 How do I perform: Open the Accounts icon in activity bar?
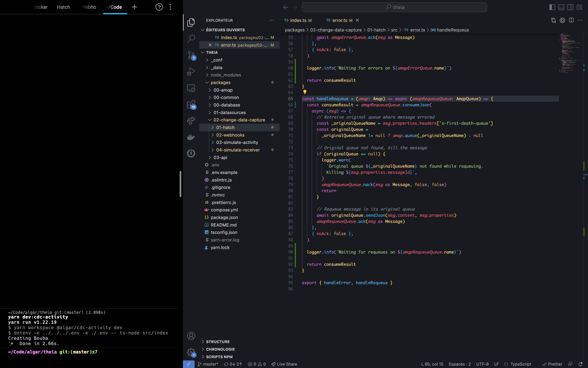pos(191,336)
